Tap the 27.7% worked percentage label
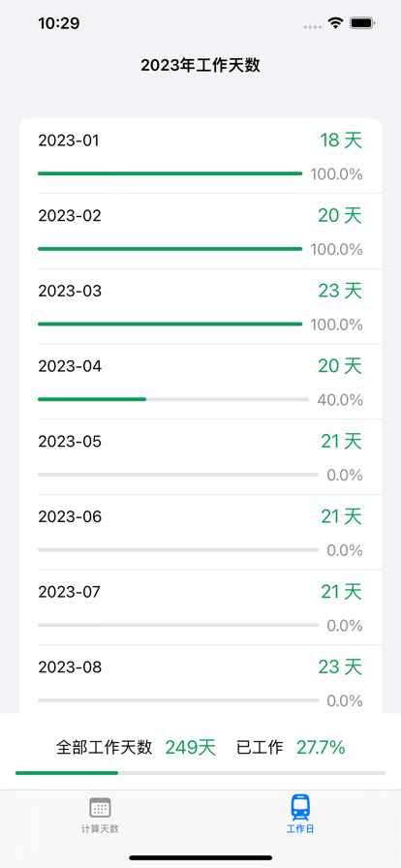 coord(321,748)
